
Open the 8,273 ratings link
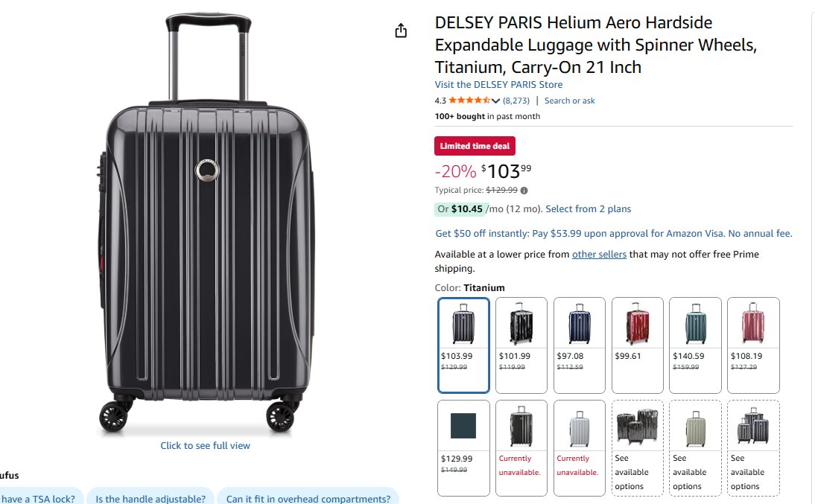point(516,101)
